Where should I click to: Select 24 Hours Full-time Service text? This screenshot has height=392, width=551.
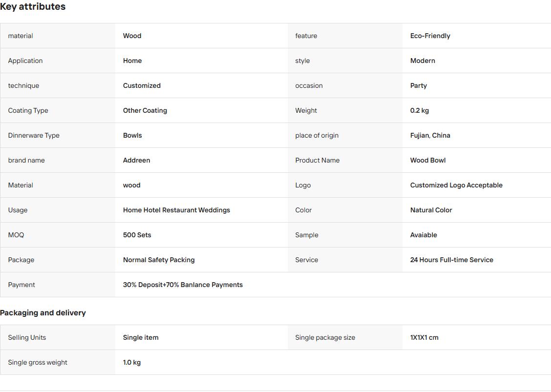(x=451, y=260)
